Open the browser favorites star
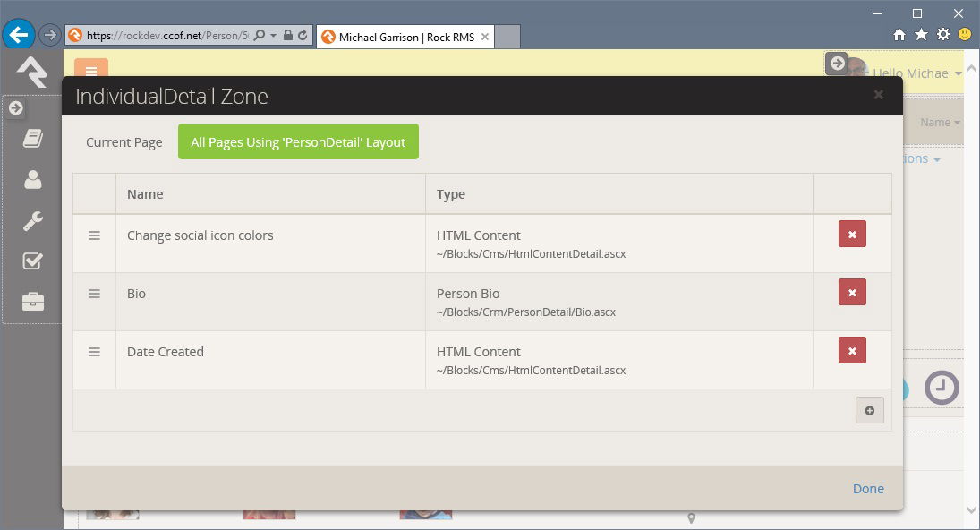 coord(921,35)
